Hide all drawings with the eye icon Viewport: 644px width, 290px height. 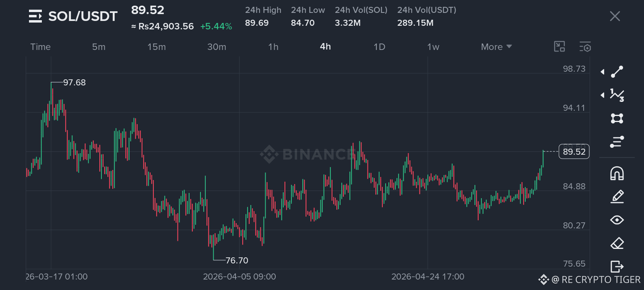coord(617,220)
